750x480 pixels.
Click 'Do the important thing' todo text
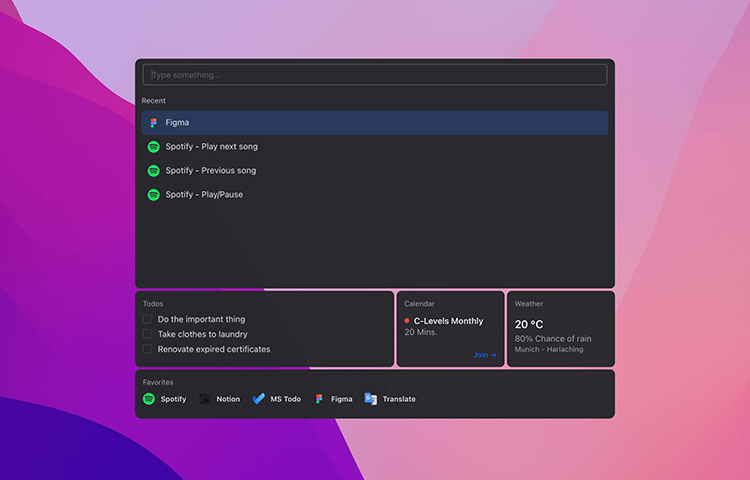(x=201, y=319)
